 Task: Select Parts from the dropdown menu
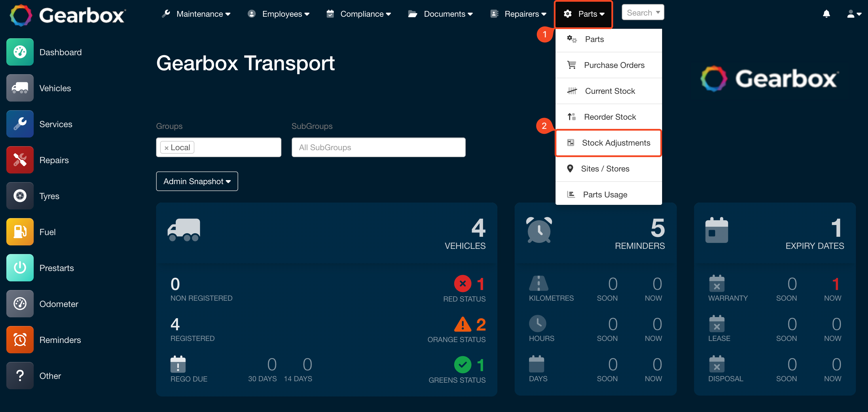[x=609, y=39]
